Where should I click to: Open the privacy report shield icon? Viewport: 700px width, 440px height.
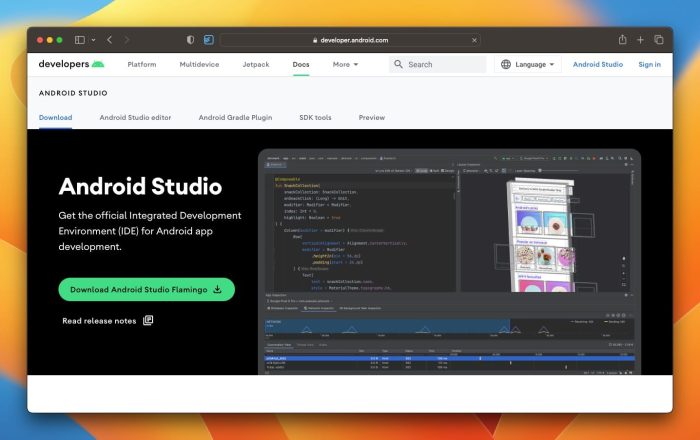pyautogui.click(x=190, y=40)
